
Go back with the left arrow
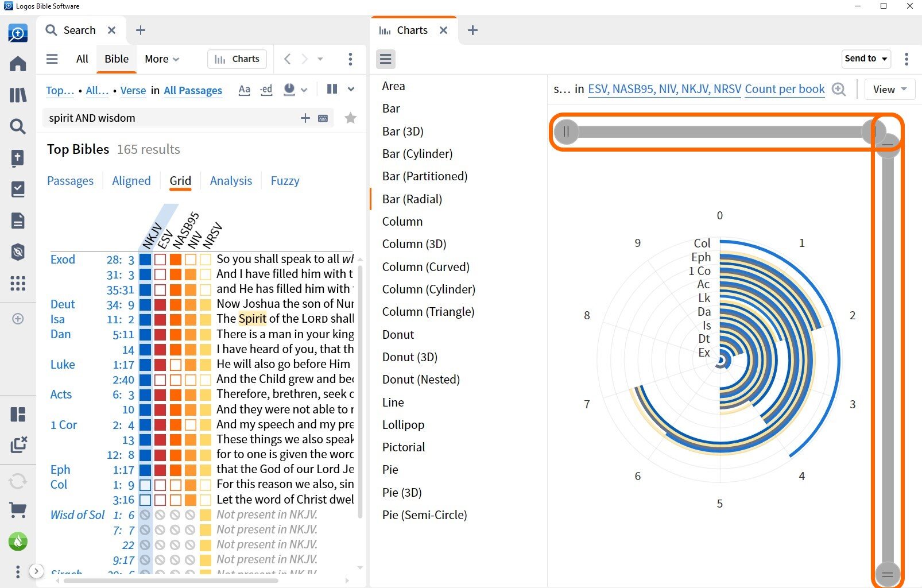point(288,59)
